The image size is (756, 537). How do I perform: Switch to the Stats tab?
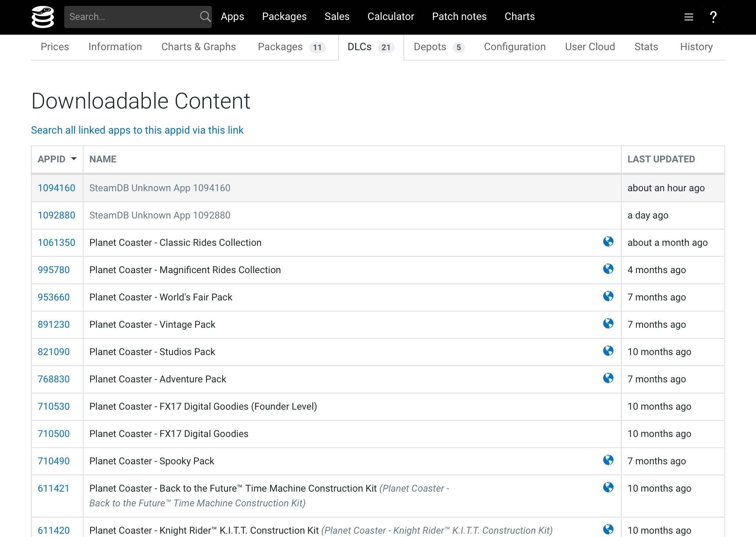646,47
